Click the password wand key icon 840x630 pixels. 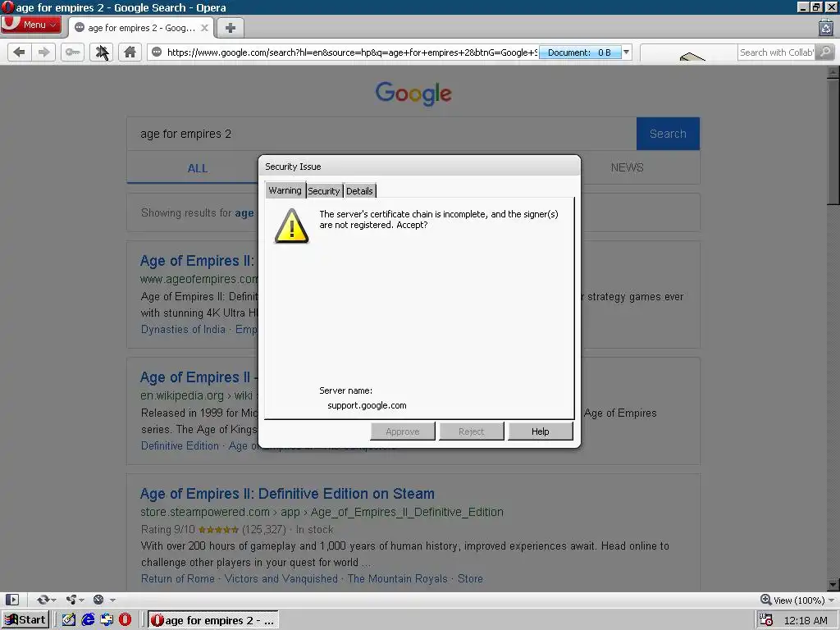(72, 52)
